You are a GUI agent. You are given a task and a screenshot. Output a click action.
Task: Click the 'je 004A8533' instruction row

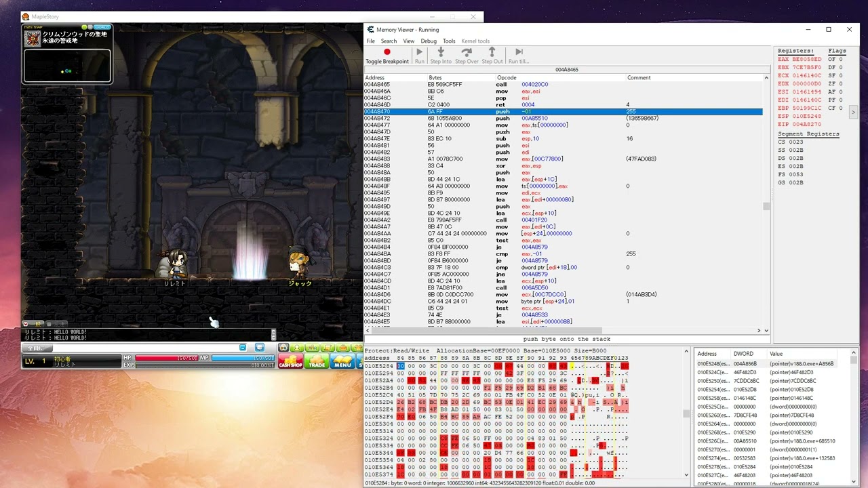tap(563, 314)
